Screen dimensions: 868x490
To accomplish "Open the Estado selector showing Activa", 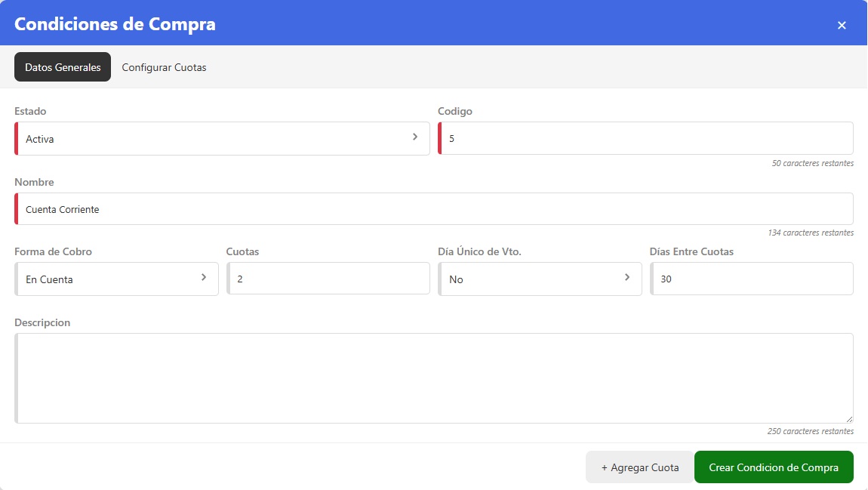I will point(211,139).
